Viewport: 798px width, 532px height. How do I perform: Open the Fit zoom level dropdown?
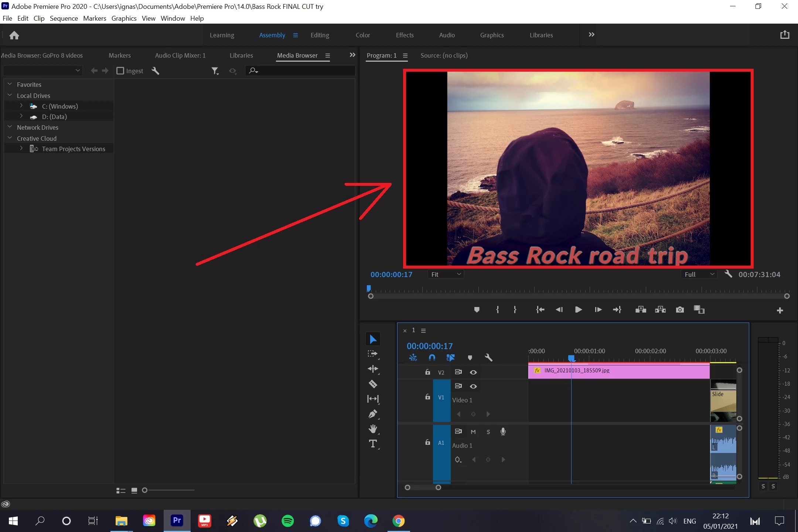click(x=446, y=274)
